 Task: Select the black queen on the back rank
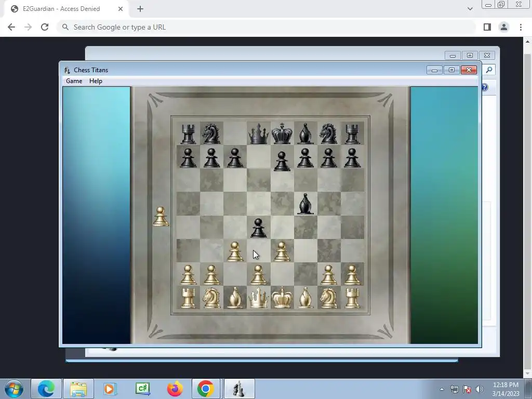259,134
